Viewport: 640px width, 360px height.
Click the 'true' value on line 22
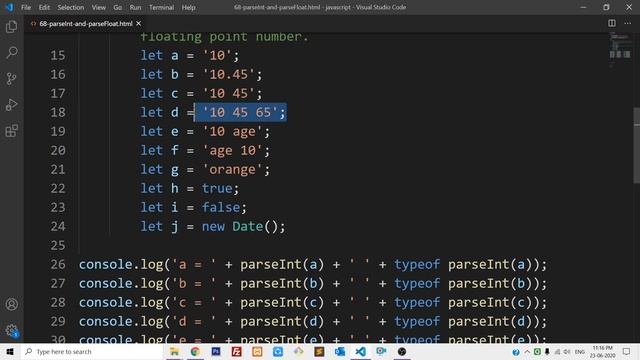[217, 188]
